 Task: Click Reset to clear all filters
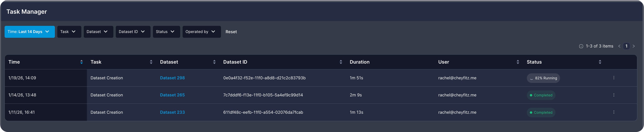[x=231, y=32]
